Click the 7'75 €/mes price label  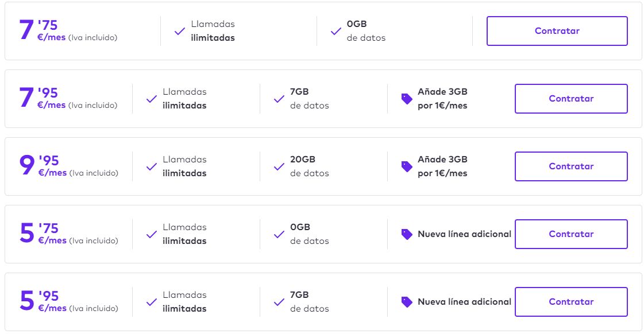[x=49, y=31]
